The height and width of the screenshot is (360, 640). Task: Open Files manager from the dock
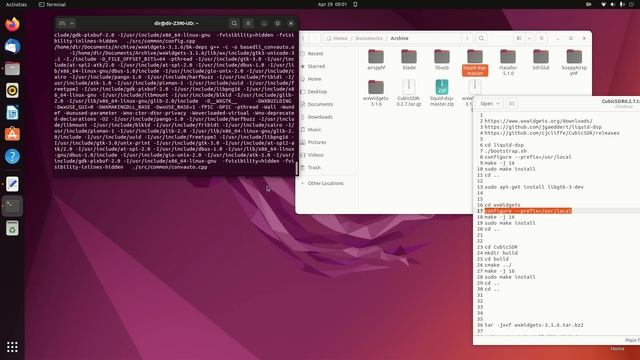coord(12,69)
